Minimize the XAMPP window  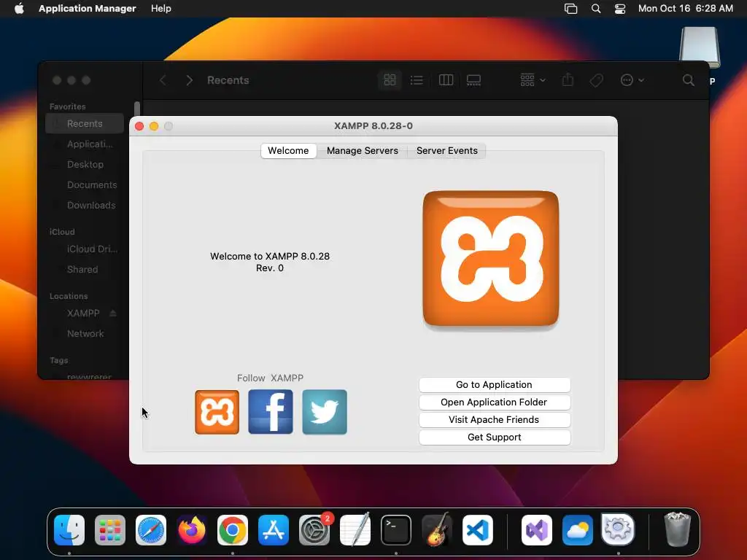point(154,126)
